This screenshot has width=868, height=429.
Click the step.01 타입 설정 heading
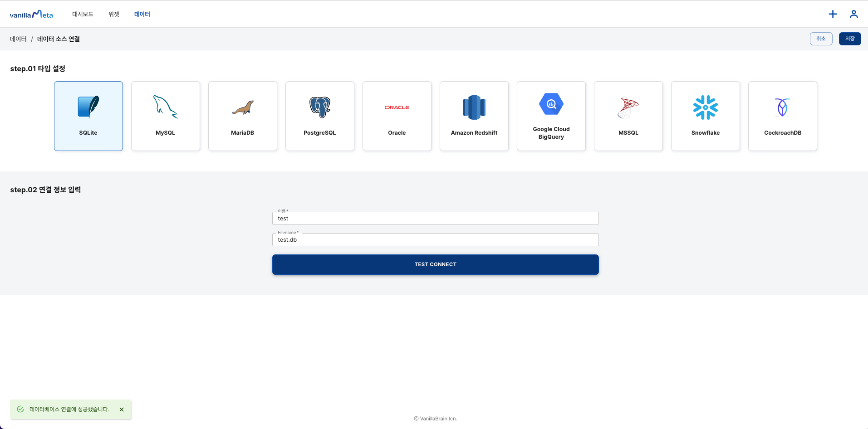click(38, 68)
